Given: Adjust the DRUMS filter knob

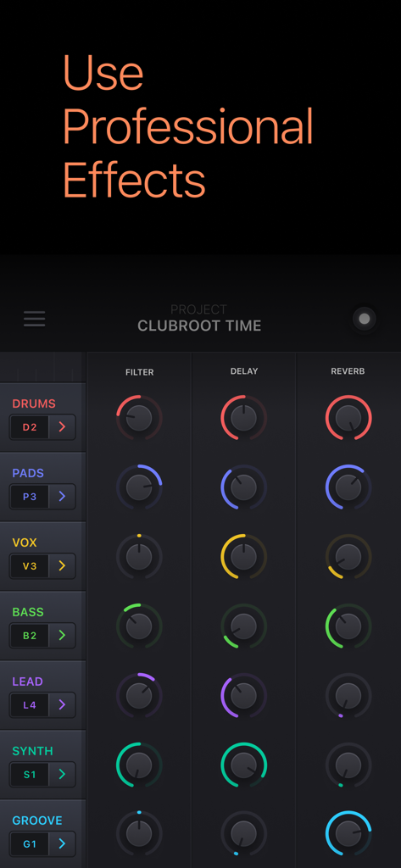Looking at the screenshot, I should click(x=139, y=418).
